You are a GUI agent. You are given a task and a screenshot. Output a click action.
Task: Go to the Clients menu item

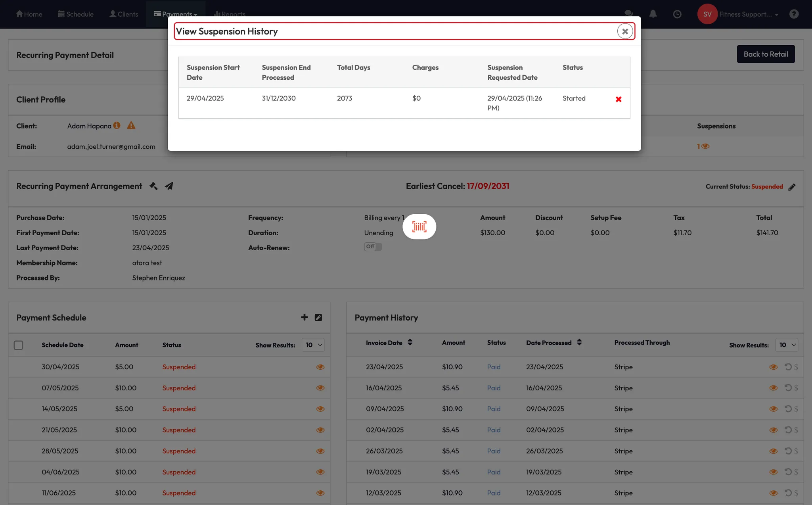[124, 14]
